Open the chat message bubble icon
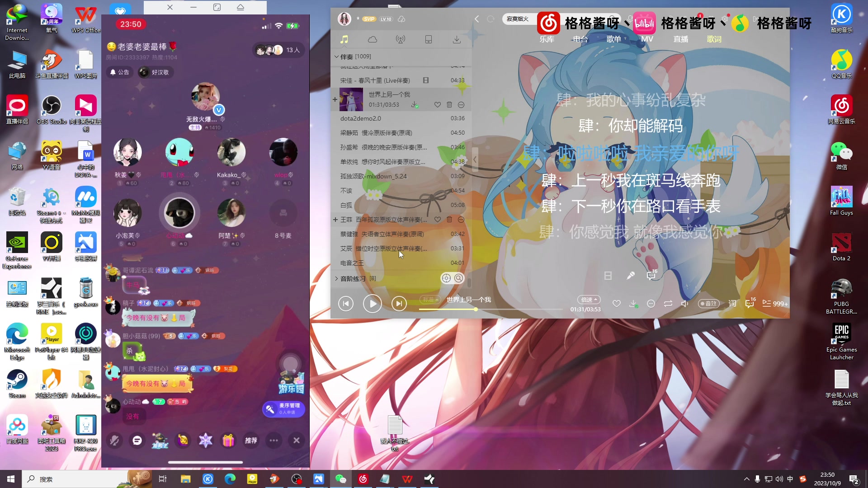 pos(137,441)
